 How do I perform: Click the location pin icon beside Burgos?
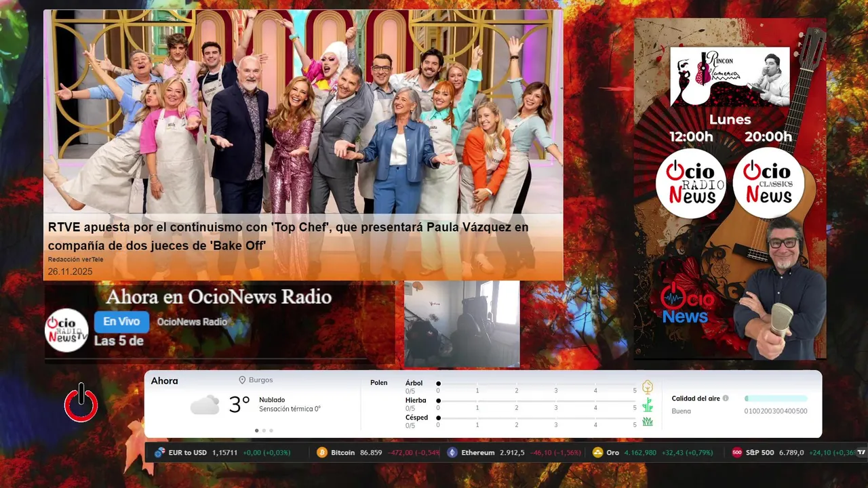[x=242, y=380]
